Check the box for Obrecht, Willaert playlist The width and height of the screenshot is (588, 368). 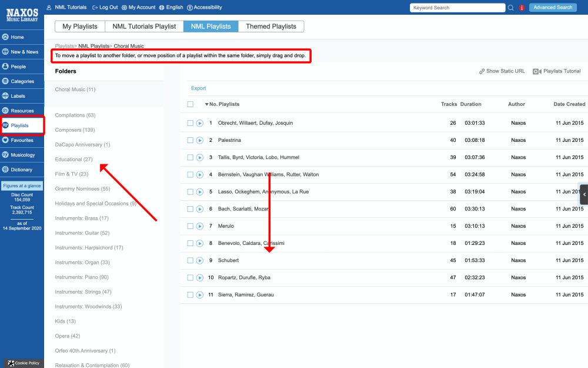pos(191,123)
